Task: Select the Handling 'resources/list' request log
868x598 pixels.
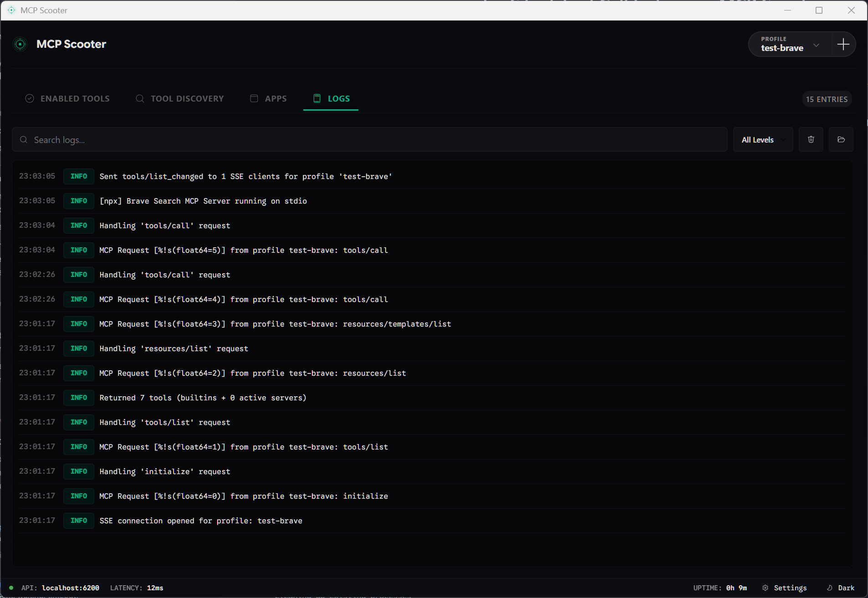Action: tap(432, 348)
